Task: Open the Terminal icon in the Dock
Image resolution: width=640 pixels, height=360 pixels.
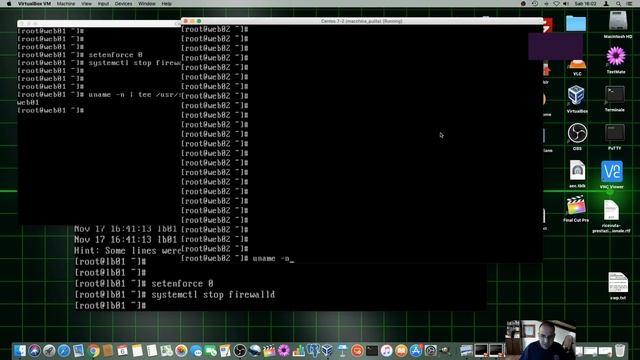Action: point(372,351)
